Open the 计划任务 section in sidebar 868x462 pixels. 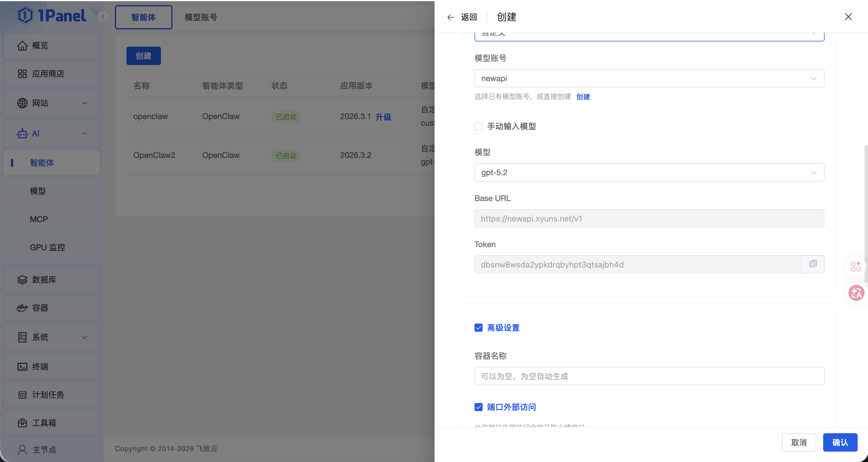click(x=49, y=395)
